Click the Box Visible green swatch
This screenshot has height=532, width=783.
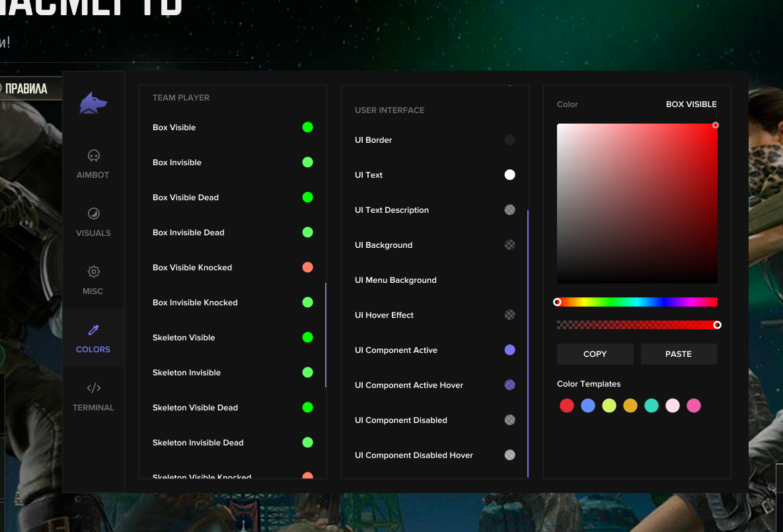pyautogui.click(x=307, y=127)
